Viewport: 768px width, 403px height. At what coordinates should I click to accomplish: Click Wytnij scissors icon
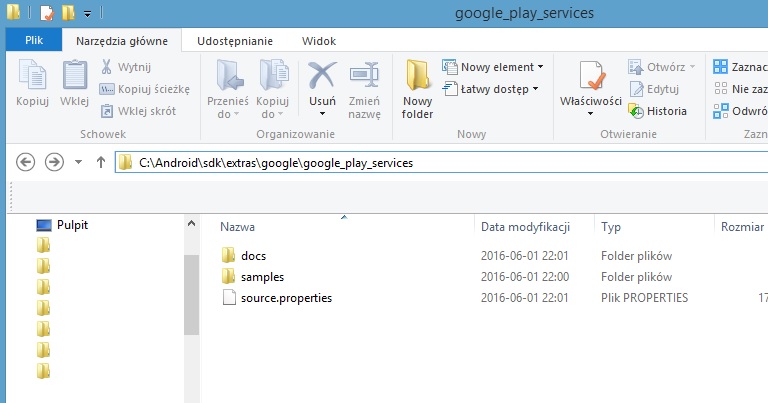tap(106, 67)
